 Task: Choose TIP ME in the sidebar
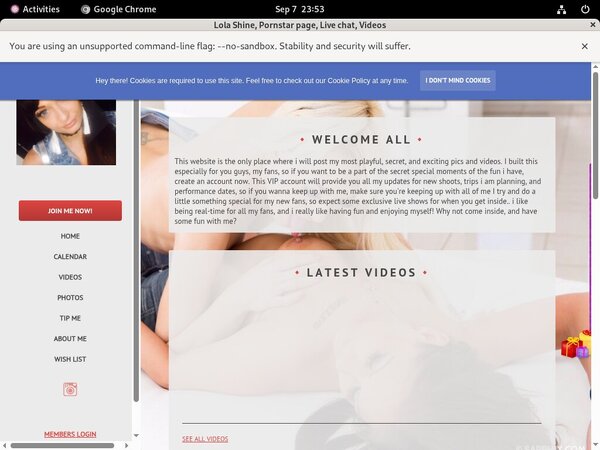(x=70, y=318)
